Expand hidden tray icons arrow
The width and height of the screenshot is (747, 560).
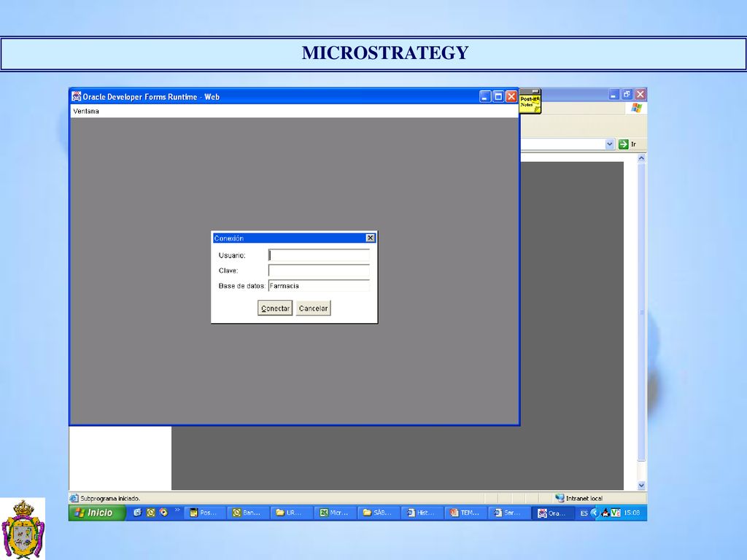coord(594,513)
